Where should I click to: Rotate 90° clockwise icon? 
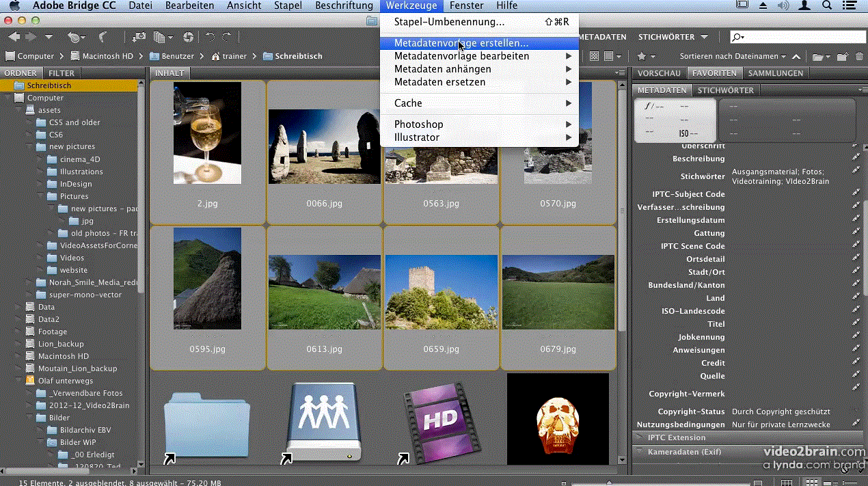tap(227, 37)
